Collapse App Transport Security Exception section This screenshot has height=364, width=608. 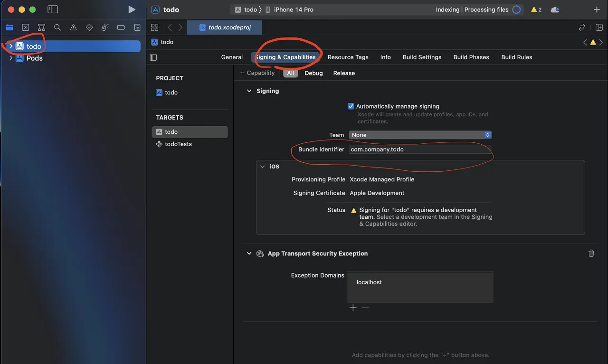point(249,253)
